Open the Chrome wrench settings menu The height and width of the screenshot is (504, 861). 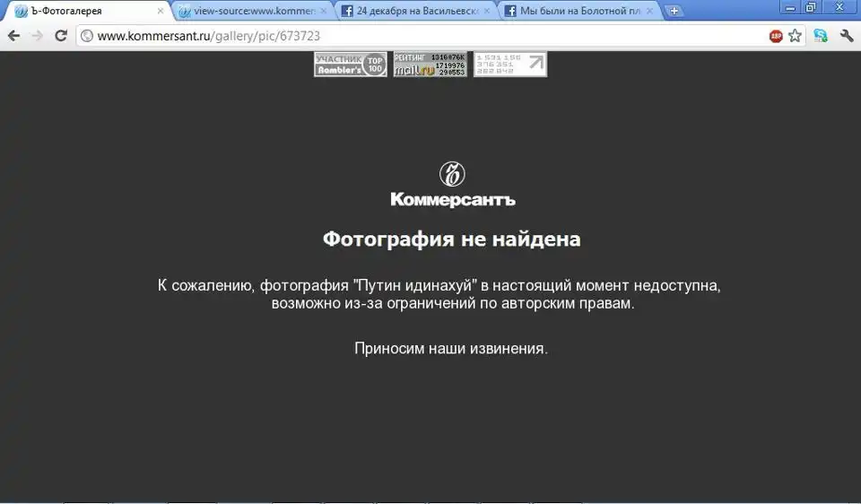[846, 36]
